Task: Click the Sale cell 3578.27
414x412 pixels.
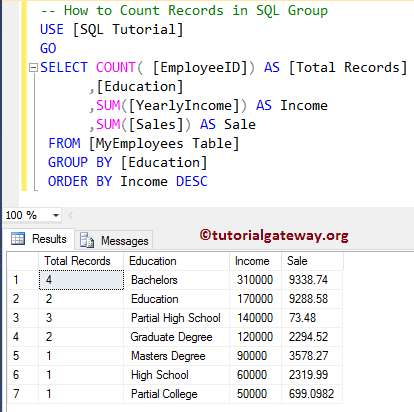Action: pos(312,356)
